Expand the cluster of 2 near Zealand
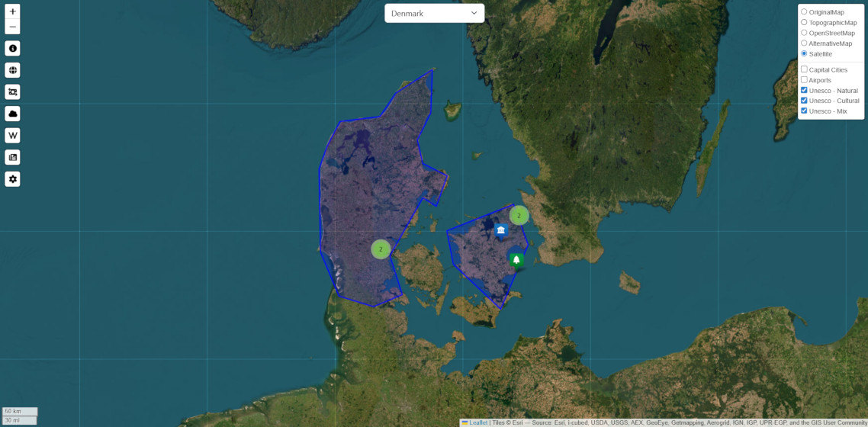Viewport: 868px width, 427px height. coord(519,216)
